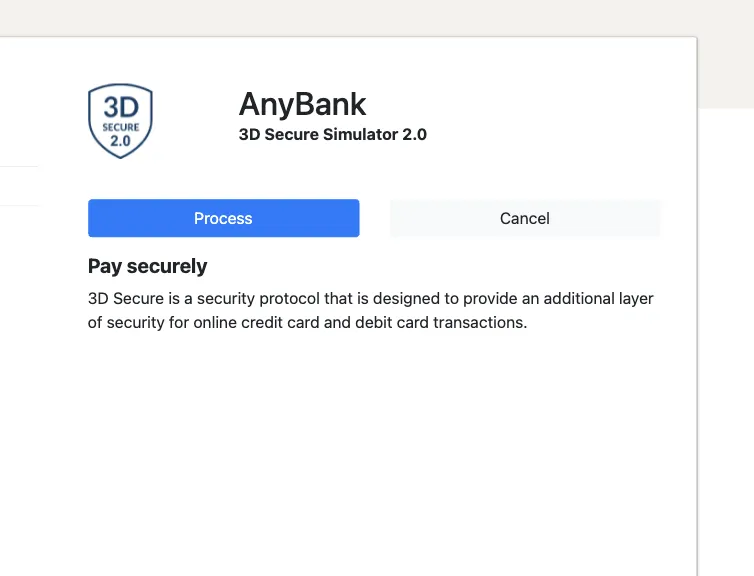Click the blue Process button
754x576 pixels.
click(x=223, y=218)
